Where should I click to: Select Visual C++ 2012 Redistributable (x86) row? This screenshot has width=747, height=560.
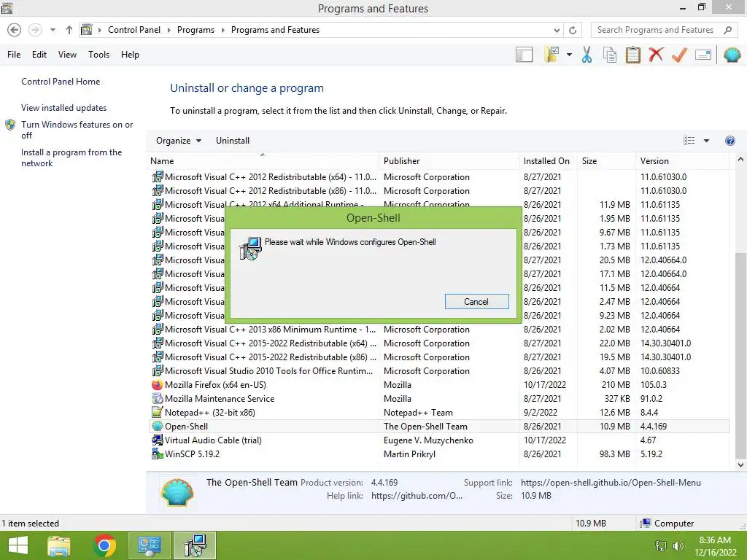438,191
